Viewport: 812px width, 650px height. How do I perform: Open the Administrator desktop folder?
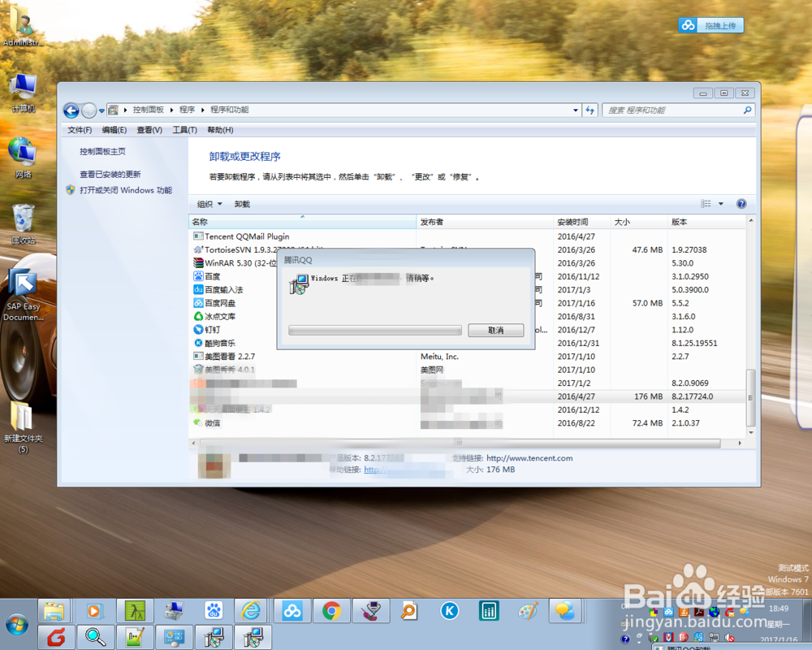[x=24, y=25]
